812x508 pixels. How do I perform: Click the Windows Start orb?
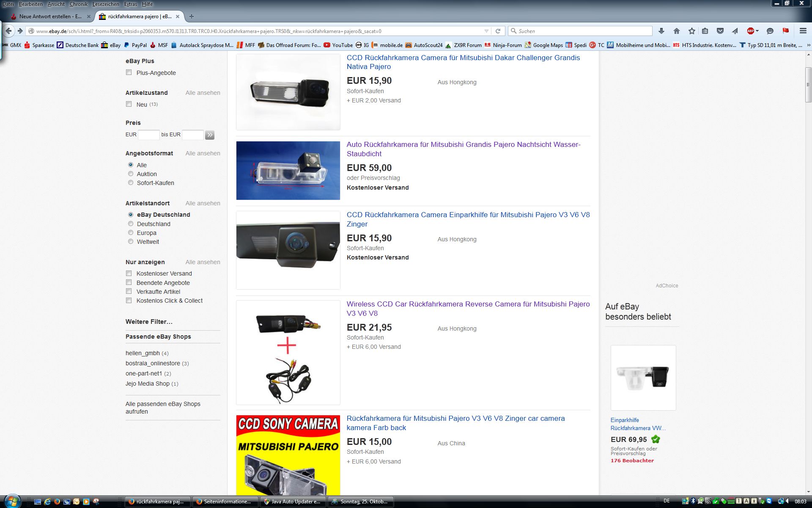pos(12,501)
